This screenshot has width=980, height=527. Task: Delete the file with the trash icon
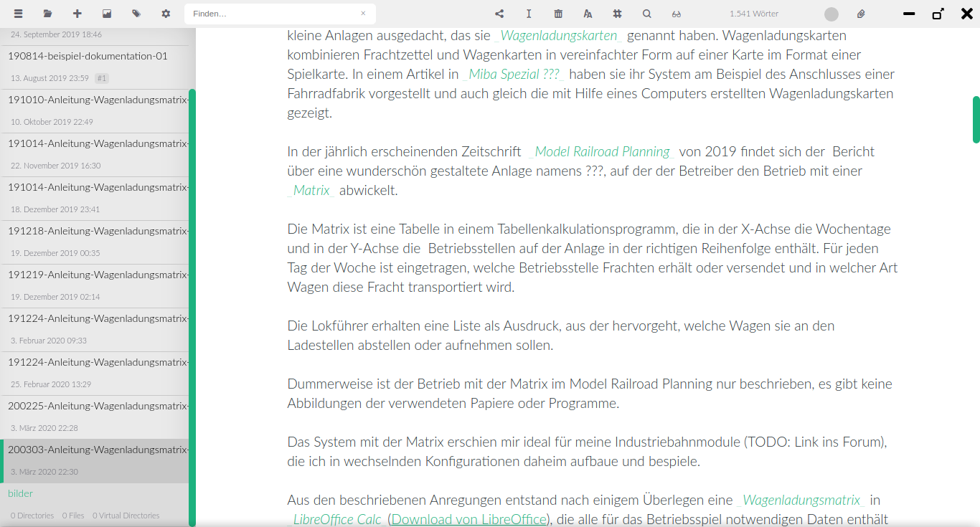(x=558, y=14)
